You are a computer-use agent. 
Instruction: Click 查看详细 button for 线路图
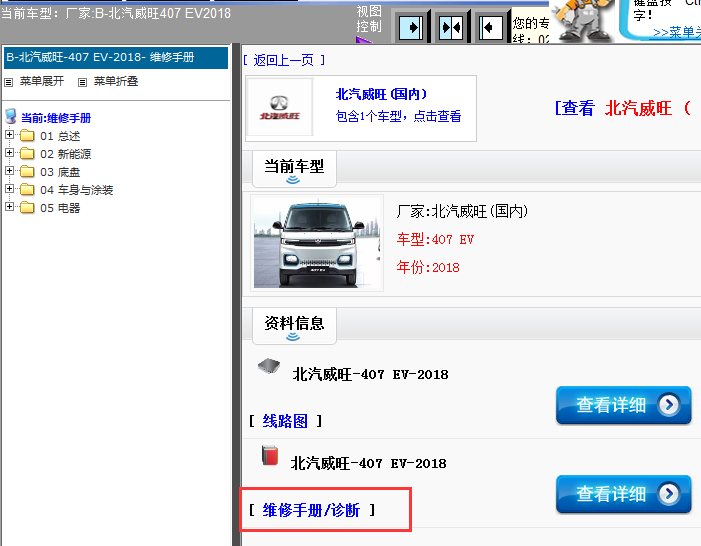[x=624, y=405]
